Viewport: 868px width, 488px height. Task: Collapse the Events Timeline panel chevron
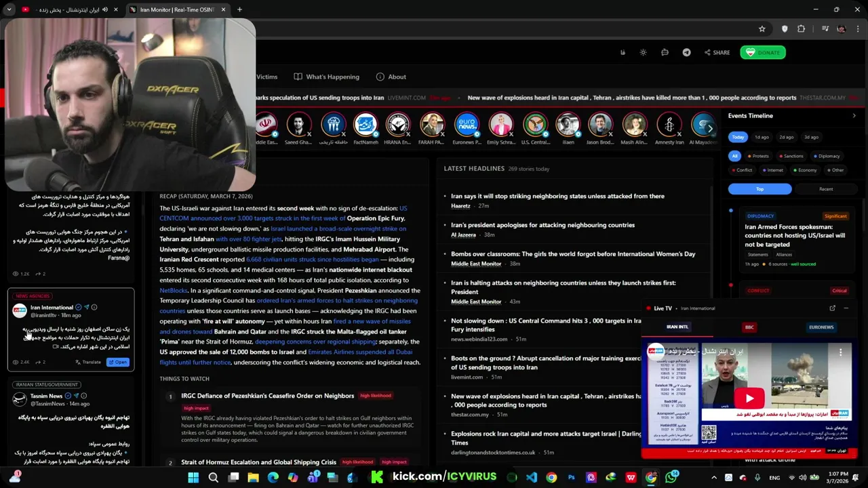pyautogui.click(x=854, y=116)
